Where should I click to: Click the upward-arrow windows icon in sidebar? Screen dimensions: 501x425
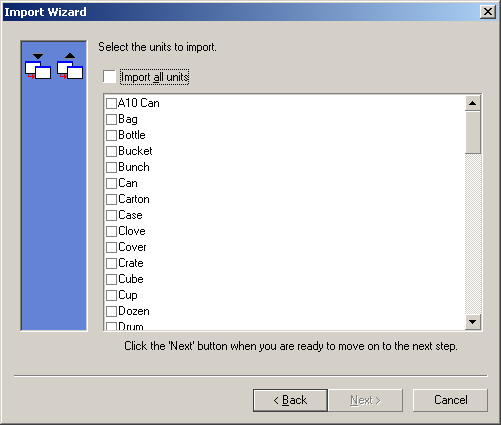(x=70, y=66)
